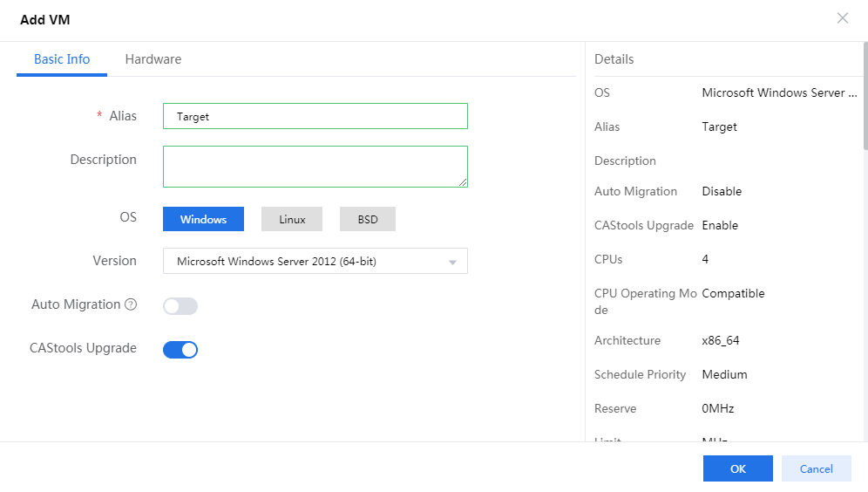Screen dimensions: 868x492
Task: Switch to the Hardware tab
Action: (x=153, y=59)
